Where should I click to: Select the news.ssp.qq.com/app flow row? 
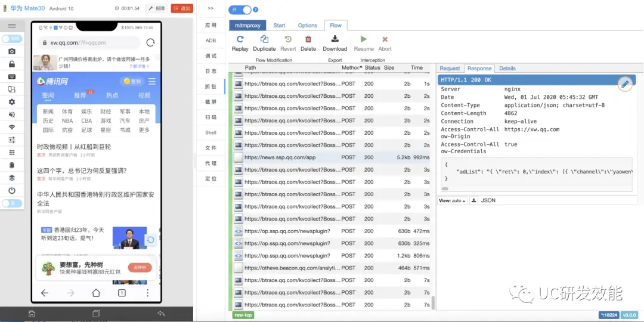point(332,157)
